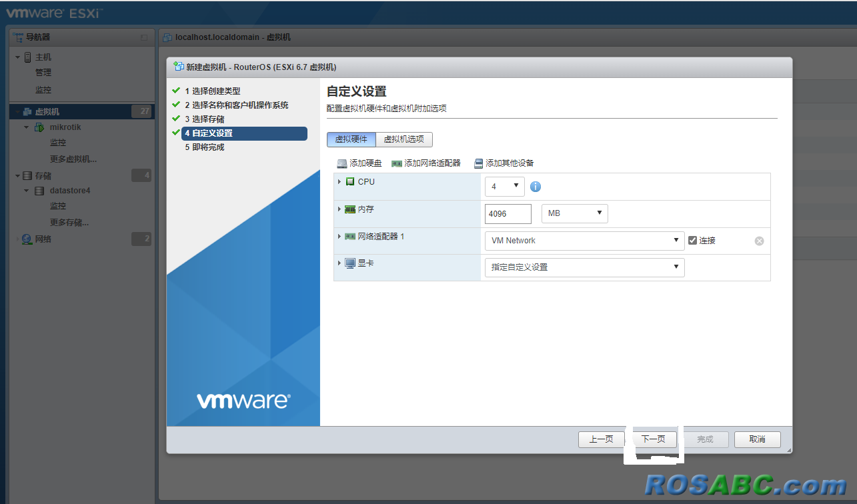The width and height of the screenshot is (857, 504).
Task: Click the 下一页 button
Action: coord(654,439)
